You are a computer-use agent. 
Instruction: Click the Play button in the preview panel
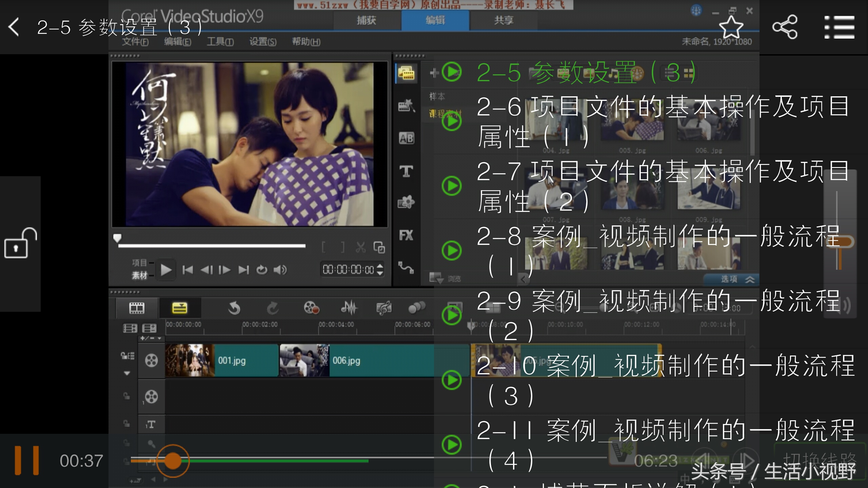pos(166,270)
